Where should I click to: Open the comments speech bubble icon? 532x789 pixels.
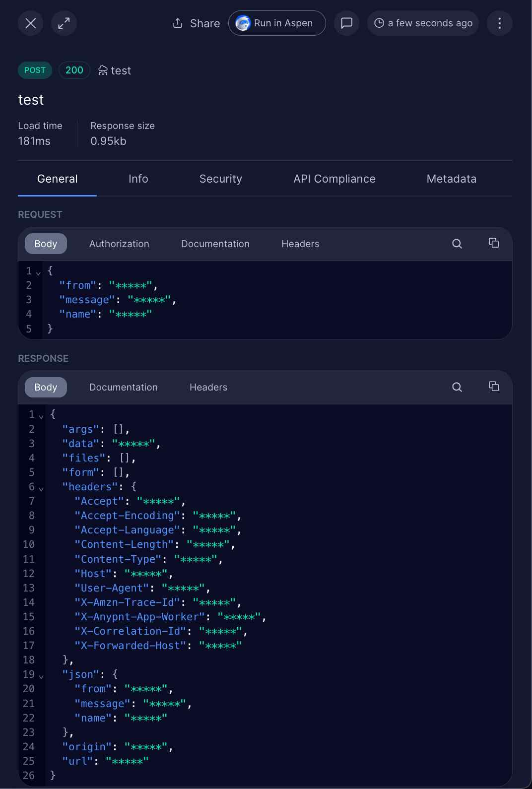pyautogui.click(x=346, y=23)
